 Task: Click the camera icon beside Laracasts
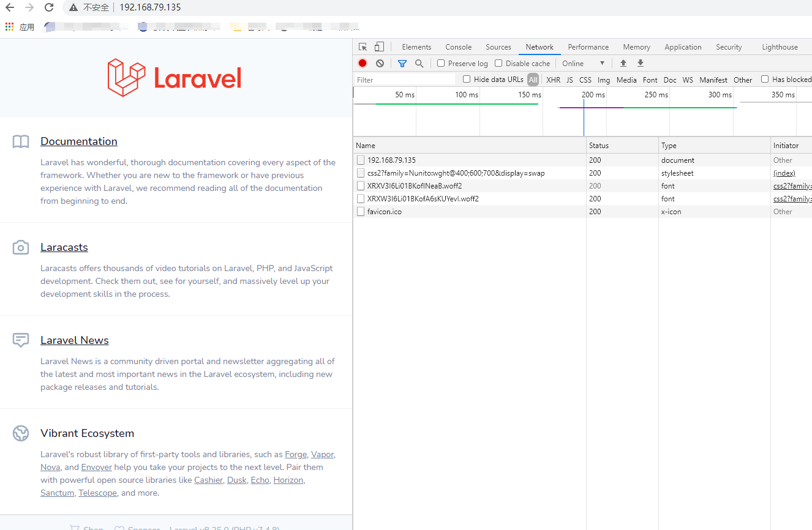[21, 247]
